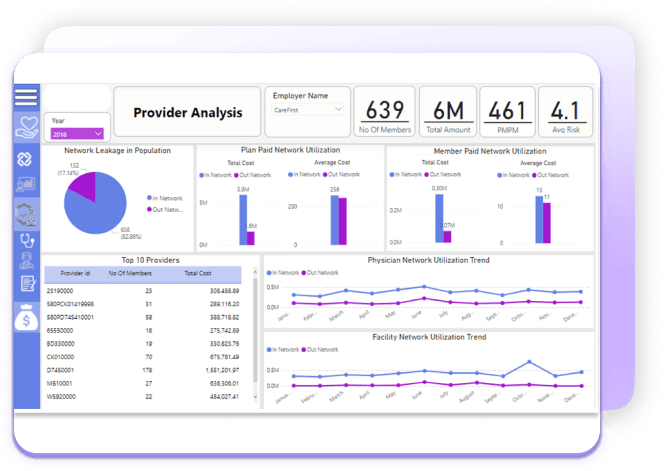Open the presentation chart sidebar icon
This screenshot has width=665, height=471.
25,185
